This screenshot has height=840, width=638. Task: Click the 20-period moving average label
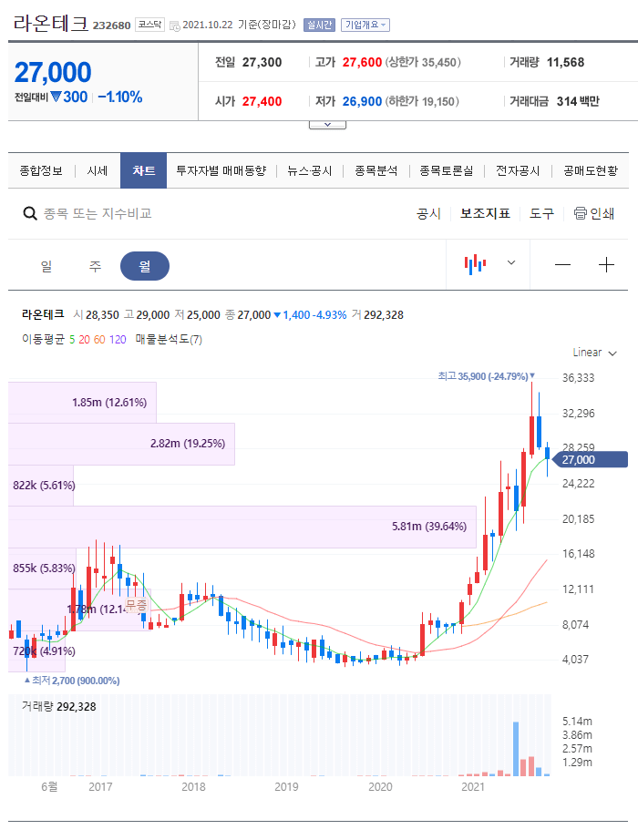[x=84, y=340]
